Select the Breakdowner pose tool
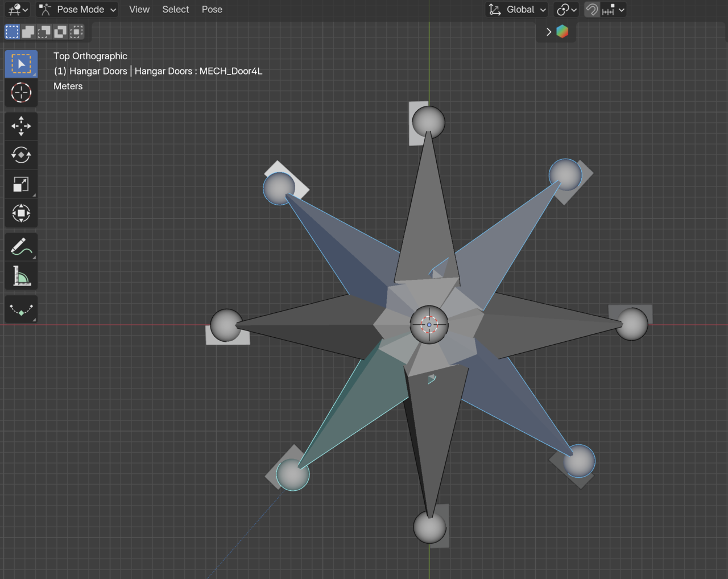The width and height of the screenshot is (728, 579). point(21,310)
